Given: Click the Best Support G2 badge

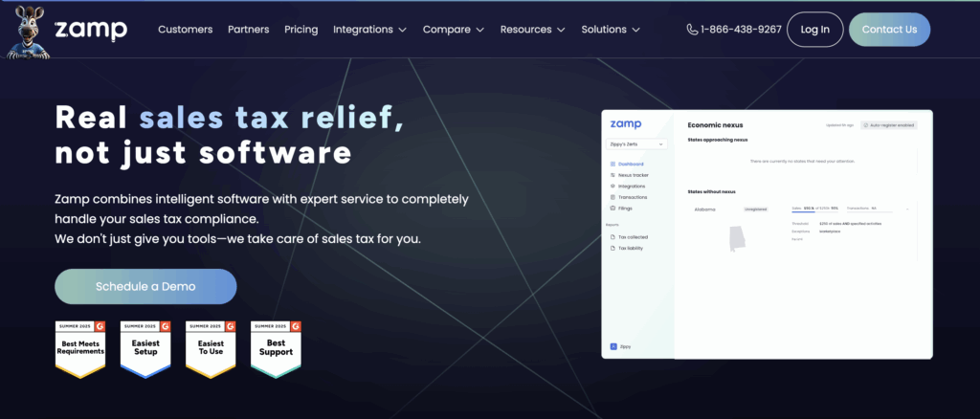Looking at the screenshot, I should click(x=276, y=350).
